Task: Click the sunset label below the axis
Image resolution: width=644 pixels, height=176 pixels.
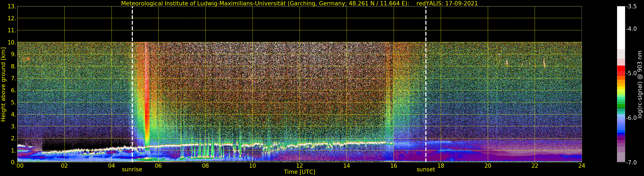Action: coord(426,170)
